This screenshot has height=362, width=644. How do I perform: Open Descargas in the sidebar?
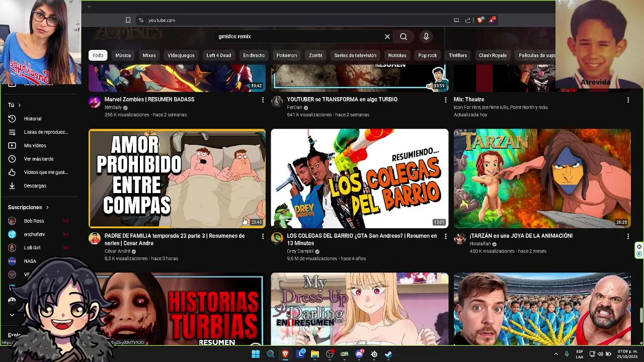click(35, 186)
